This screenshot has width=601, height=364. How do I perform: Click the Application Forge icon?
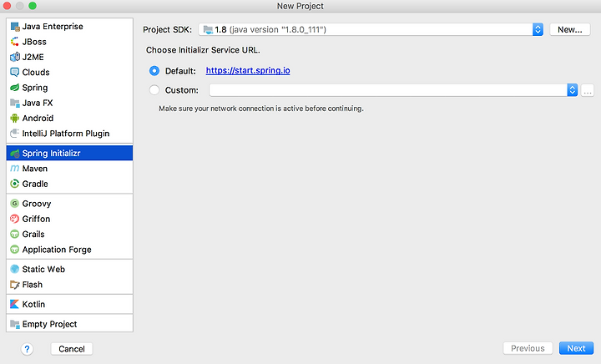(15, 250)
